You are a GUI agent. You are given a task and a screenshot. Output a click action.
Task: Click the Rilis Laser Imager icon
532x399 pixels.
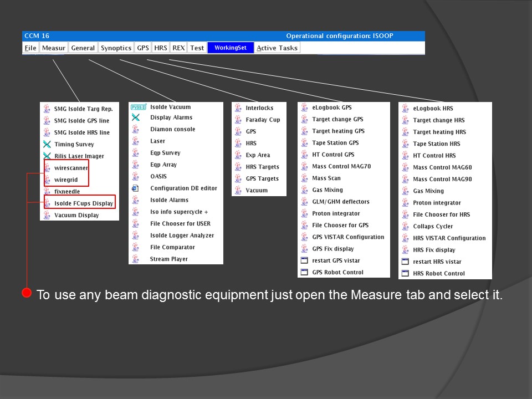click(47, 156)
